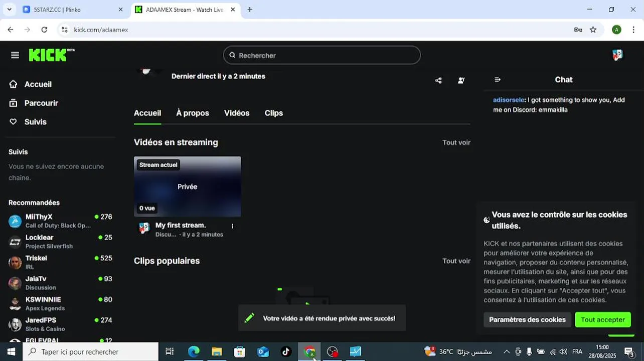Click the follow user icon
The width and height of the screenshot is (644, 361).
tap(461, 80)
